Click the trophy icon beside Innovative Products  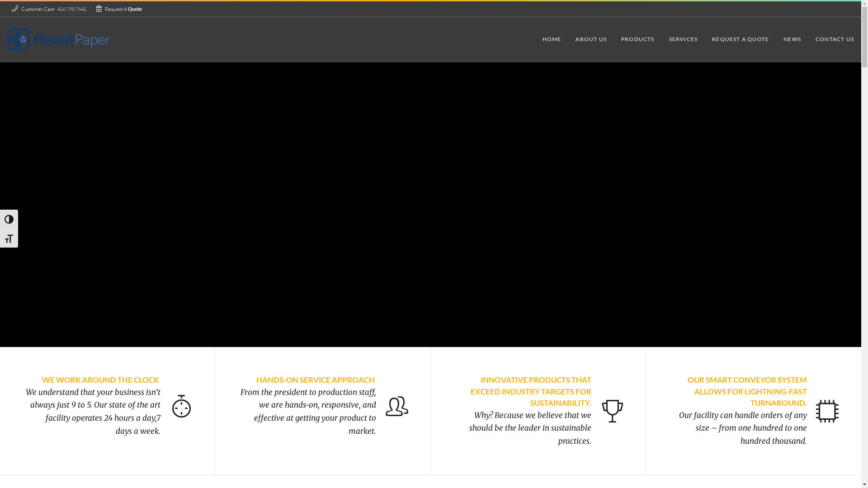(x=612, y=411)
